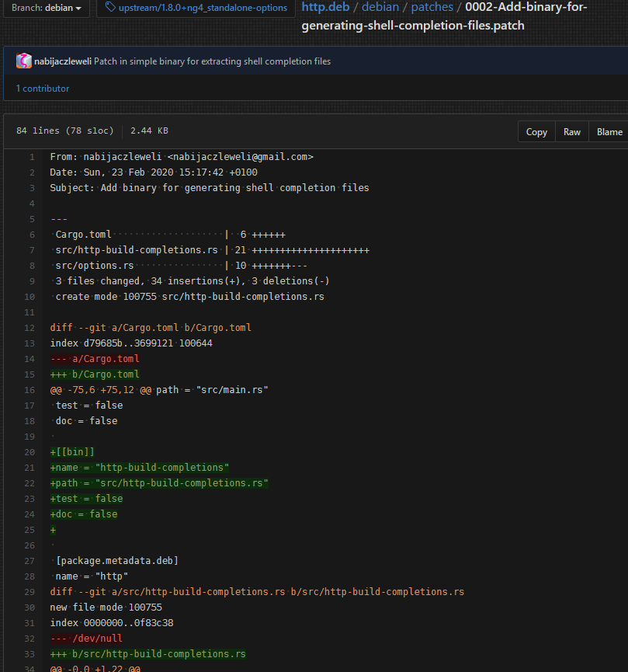
Task: Show the 1 contributor list
Action: (43, 89)
